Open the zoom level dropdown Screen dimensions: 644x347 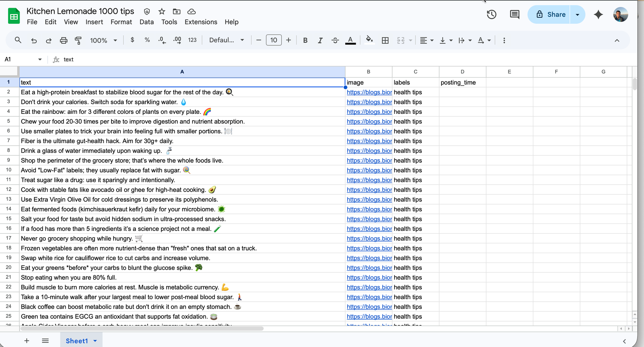(103, 40)
